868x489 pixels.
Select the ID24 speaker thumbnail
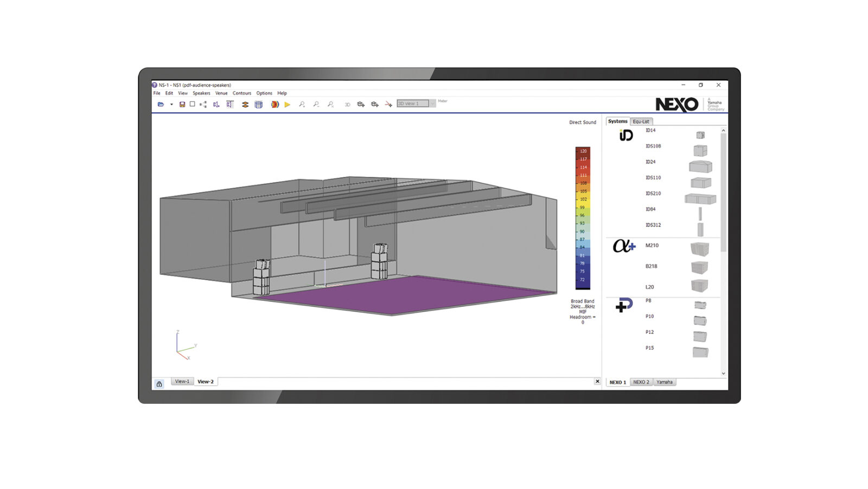click(x=700, y=166)
